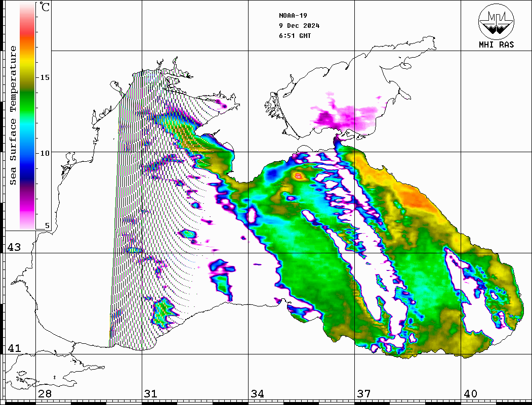Click the '5' tick on temperature legend

47,226
